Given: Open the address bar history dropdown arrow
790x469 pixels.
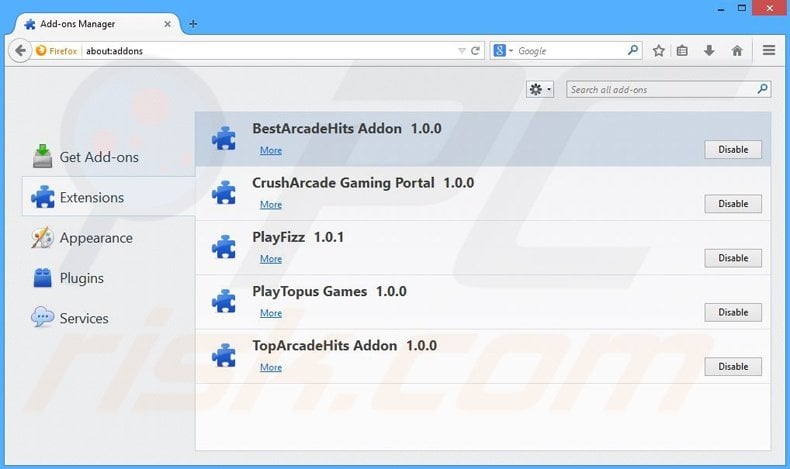Looking at the screenshot, I should [462, 51].
